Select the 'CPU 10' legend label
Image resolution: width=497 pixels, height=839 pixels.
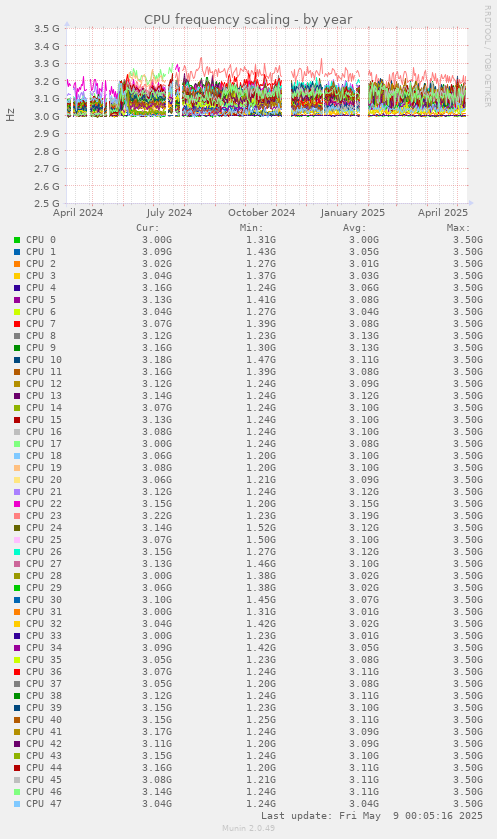(44, 360)
